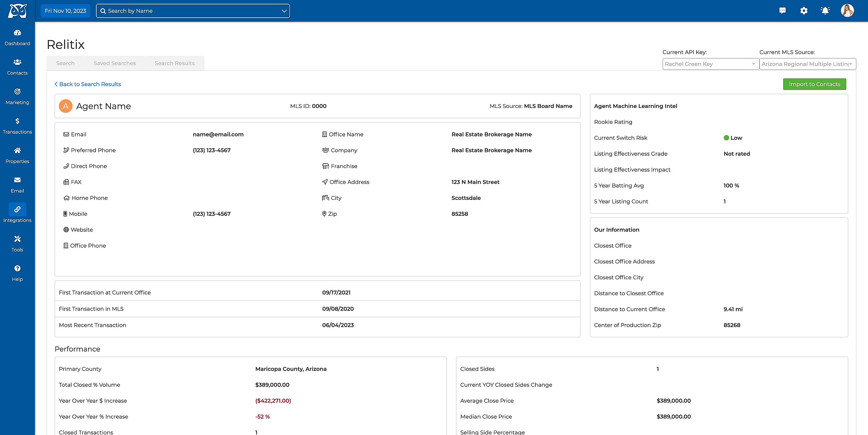Click the FAX machine icon

pos(66,182)
